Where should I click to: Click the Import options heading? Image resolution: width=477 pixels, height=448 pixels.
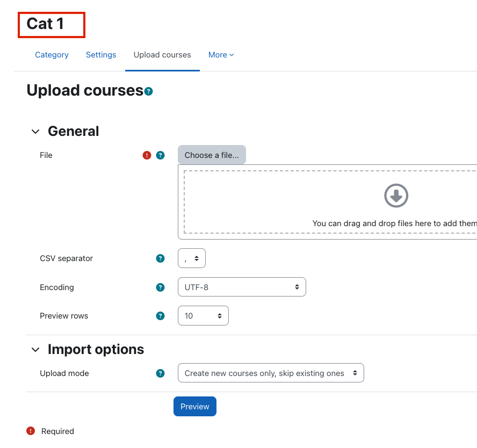point(96,350)
